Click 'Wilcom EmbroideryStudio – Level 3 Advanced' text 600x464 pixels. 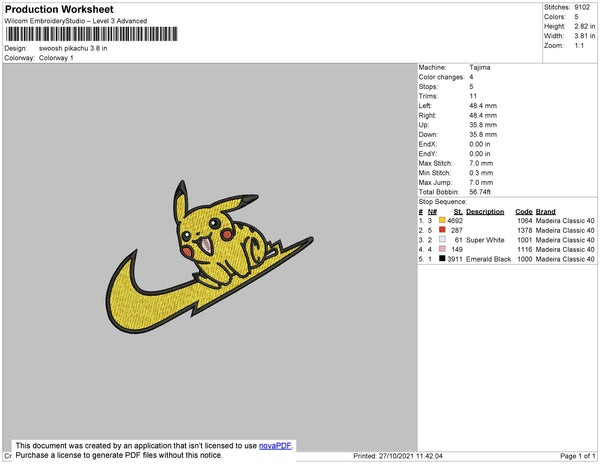point(76,21)
